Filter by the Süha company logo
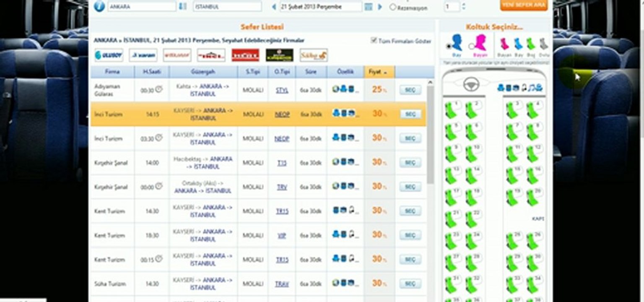The image size is (644, 302). tap(314, 55)
